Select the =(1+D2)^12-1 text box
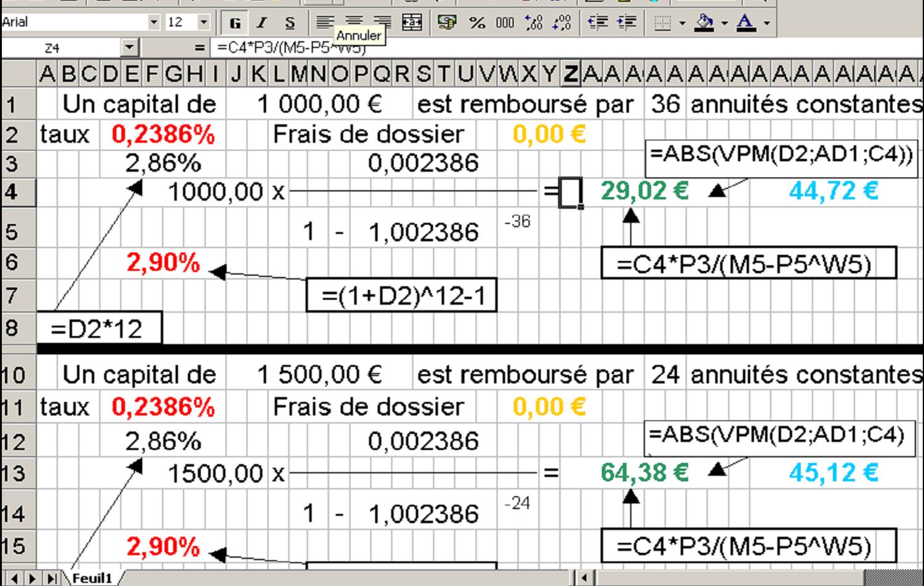The image size is (924, 586). pyautogui.click(x=401, y=295)
